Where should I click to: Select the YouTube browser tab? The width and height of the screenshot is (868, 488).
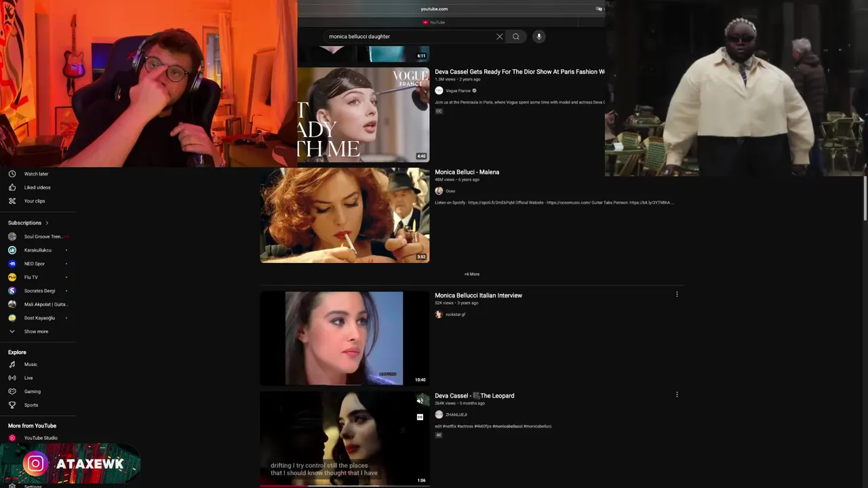tap(434, 22)
